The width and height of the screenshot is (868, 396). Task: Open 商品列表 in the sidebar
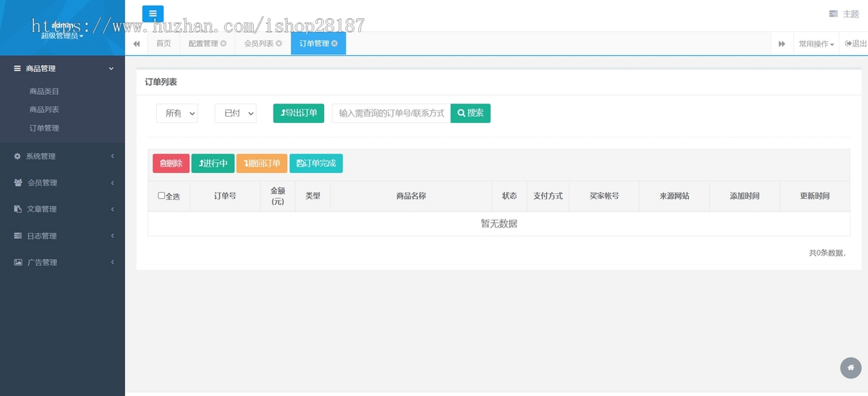coord(44,109)
